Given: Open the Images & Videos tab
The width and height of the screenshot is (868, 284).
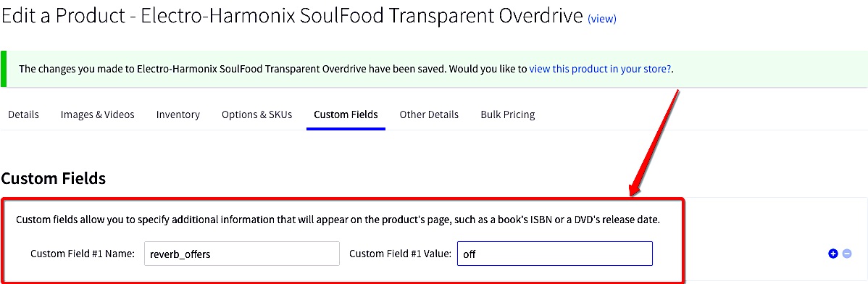Looking at the screenshot, I should pos(97,114).
